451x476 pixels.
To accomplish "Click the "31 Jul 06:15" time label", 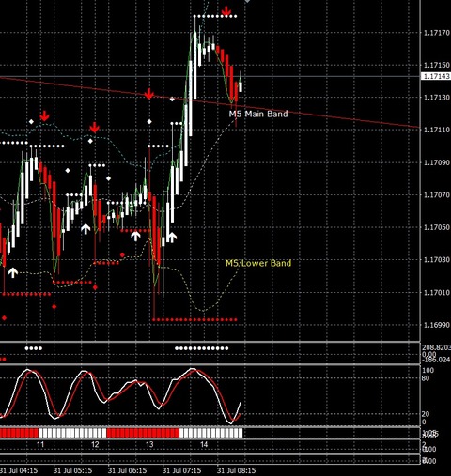I will point(127,470).
